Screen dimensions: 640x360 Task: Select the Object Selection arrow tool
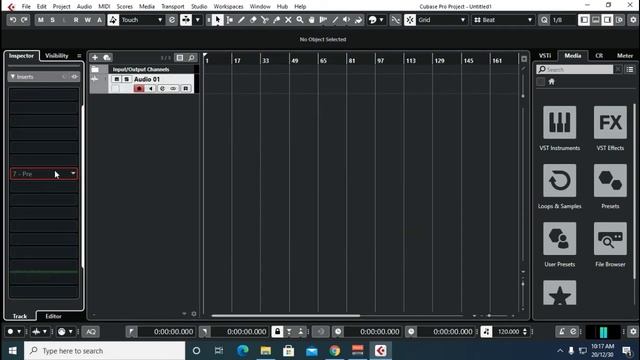pos(218,20)
